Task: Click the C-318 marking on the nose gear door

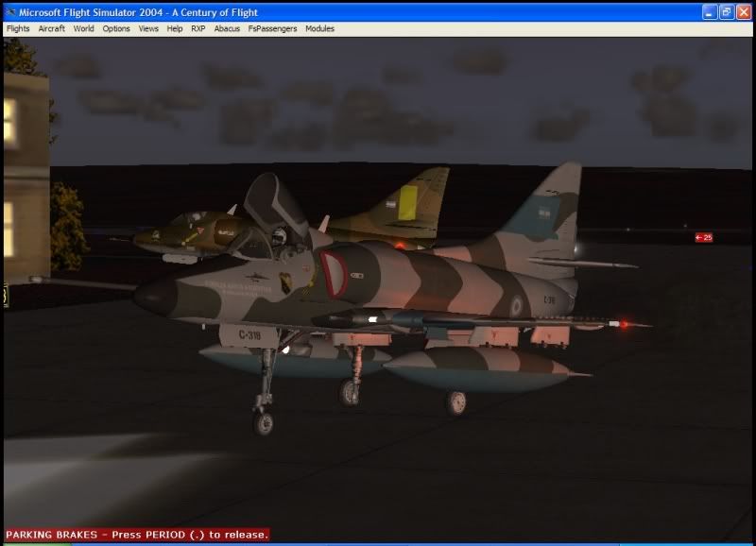Action: pyautogui.click(x=249, y=334)
